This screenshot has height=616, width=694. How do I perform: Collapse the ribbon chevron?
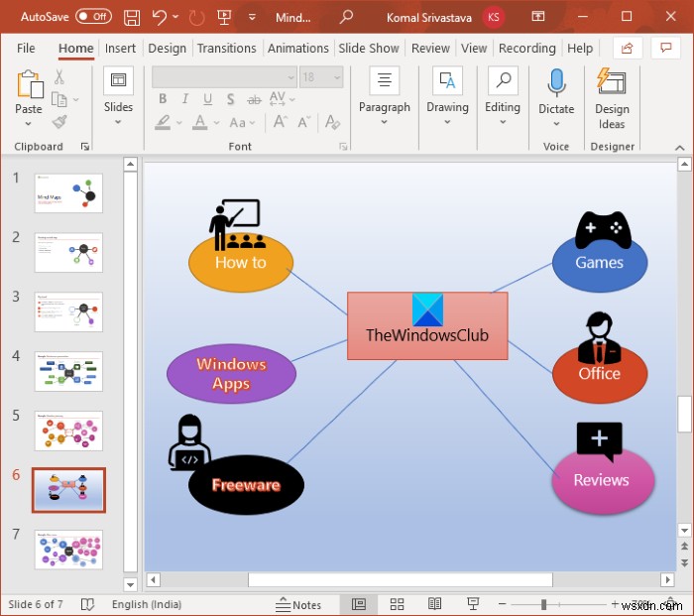(680, 148)
